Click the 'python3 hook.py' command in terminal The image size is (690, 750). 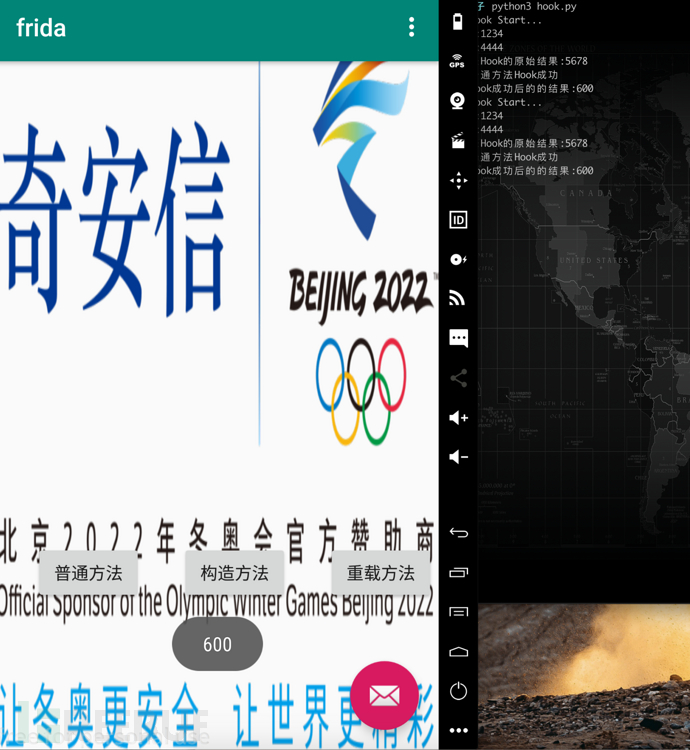[x=534, y=6]
